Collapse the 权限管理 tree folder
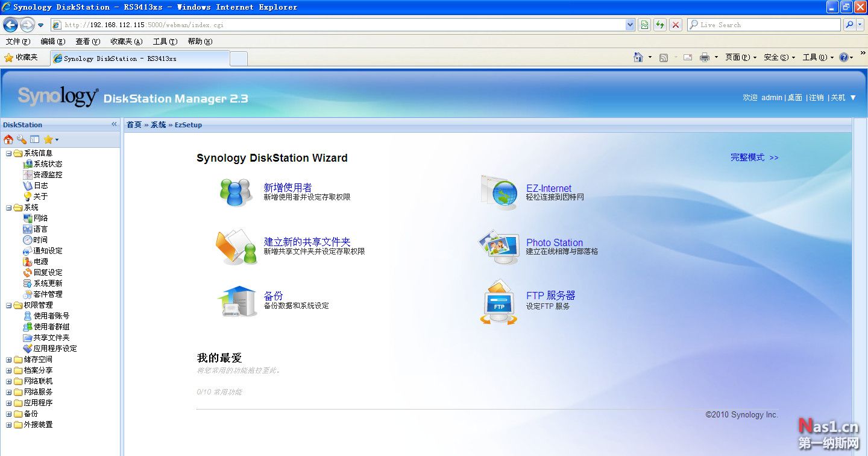Image resolution: width=868 pixels, height=456 pixels. coord(8,305)
